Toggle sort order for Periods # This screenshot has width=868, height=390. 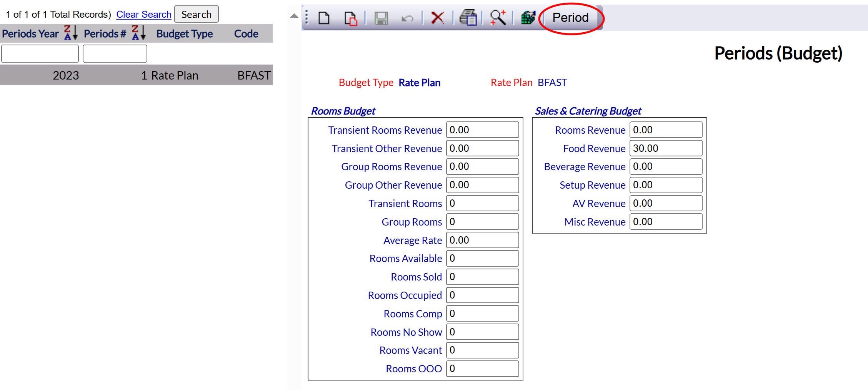point(138,33)
